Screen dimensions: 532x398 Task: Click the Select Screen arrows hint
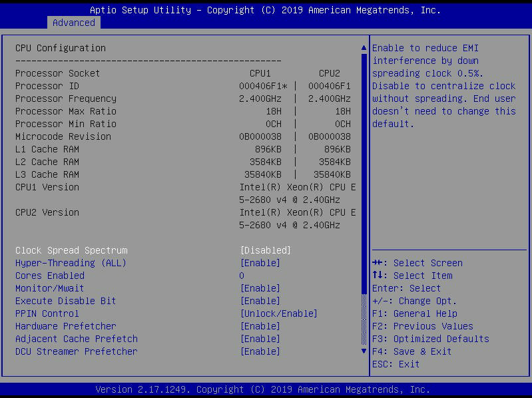click(417, 263)
